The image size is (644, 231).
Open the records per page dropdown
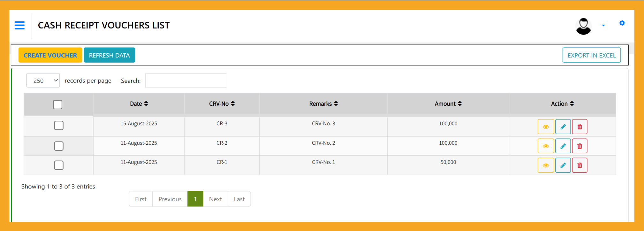43,81
